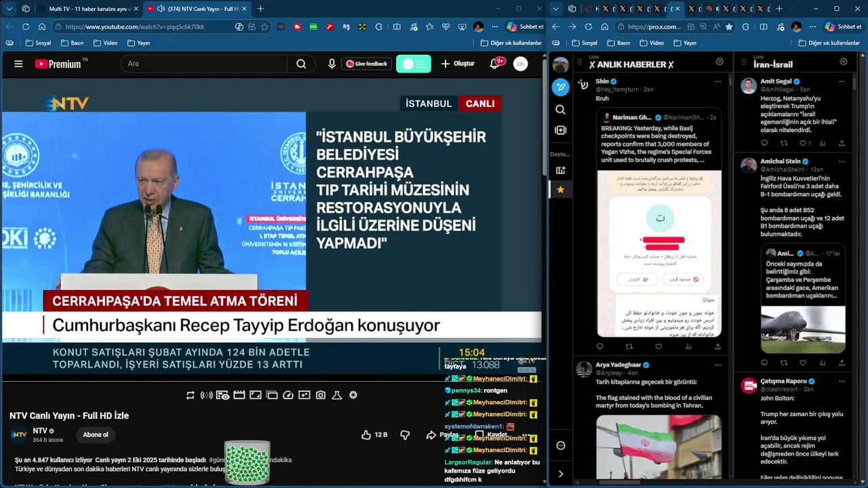Viewport: 868px width, 488px height.
Task: Click the add column icon in X Pro sidebar
Action: point(560,130)
